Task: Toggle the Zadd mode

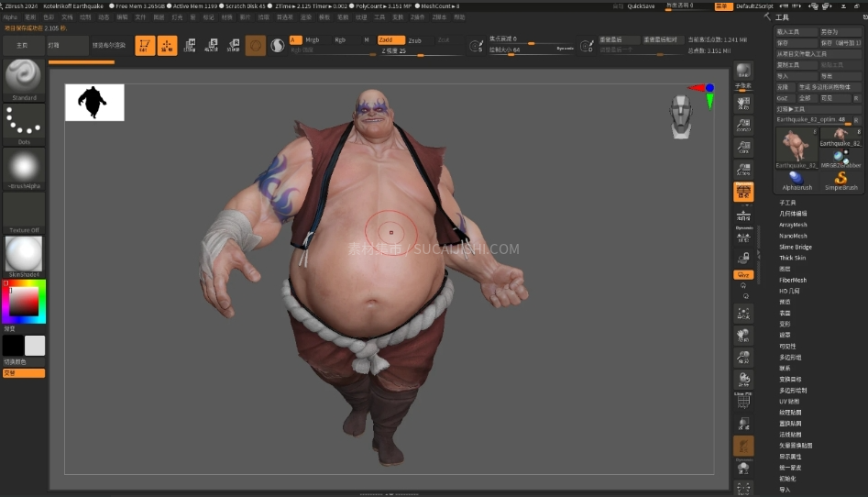Action: coord(390,40)
